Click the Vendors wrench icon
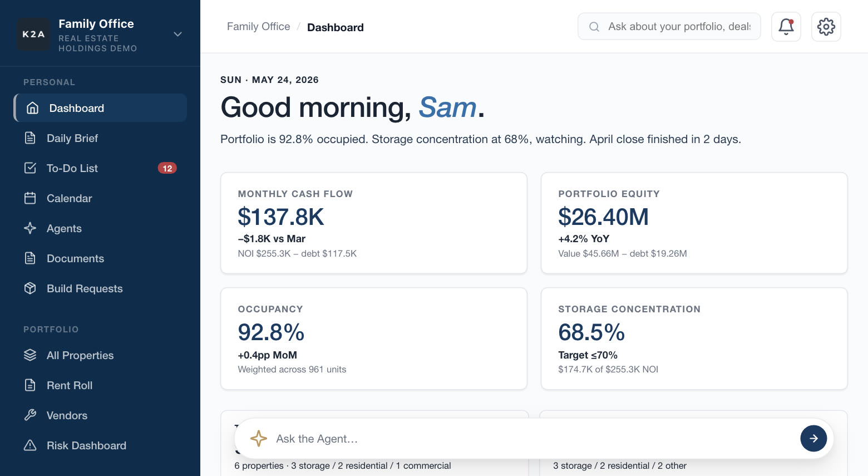The height and width of the screenshot is (476, 868). [x=30, y=415]
